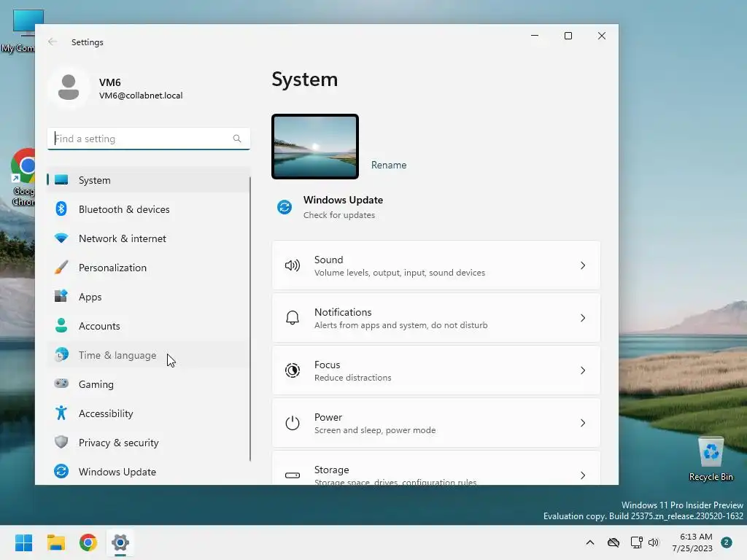This screenshot has height=560, width=747.
Task: Show hidden icons tray chevron
Action: (x=589, y=542)
